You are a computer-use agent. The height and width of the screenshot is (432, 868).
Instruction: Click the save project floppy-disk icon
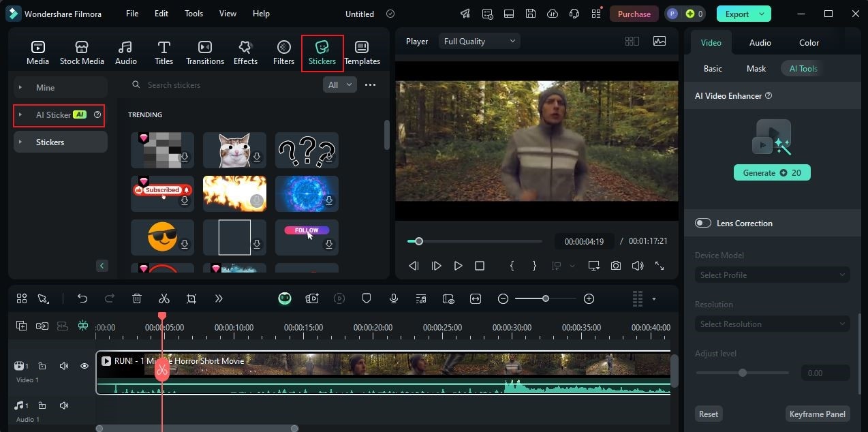click(x=531, y=14)
